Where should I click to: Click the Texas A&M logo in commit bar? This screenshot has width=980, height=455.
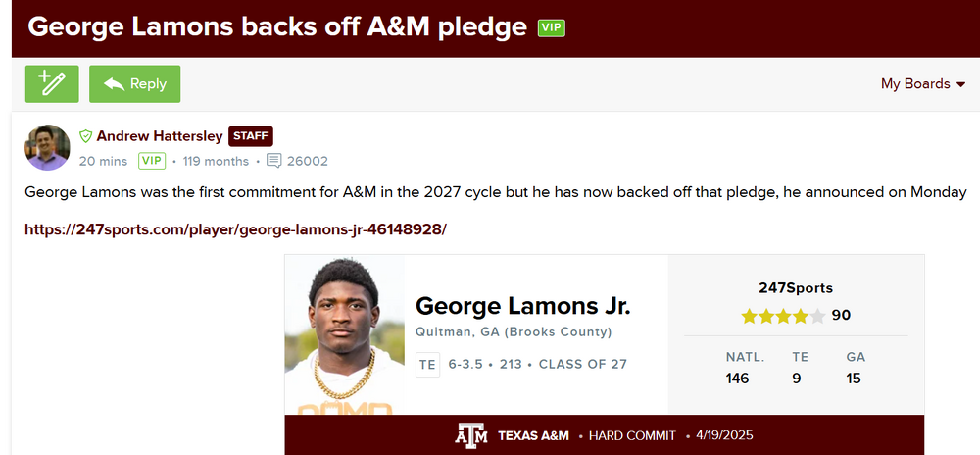click(470, 435)
